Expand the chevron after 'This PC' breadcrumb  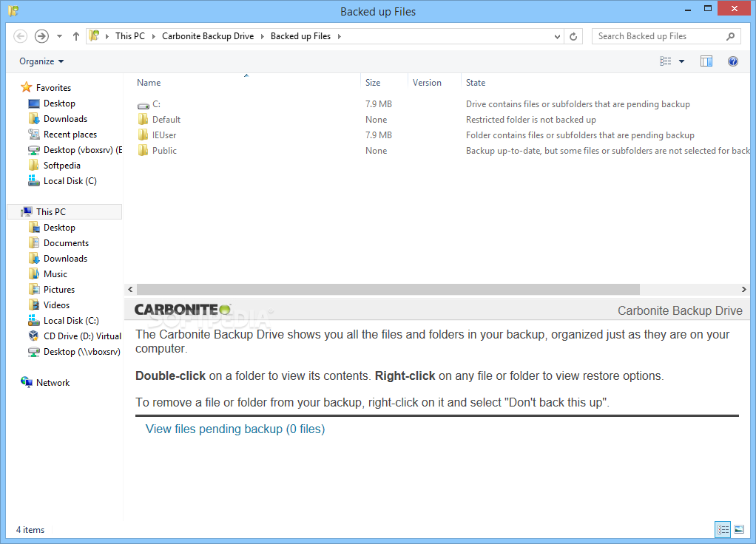[153, 36]
